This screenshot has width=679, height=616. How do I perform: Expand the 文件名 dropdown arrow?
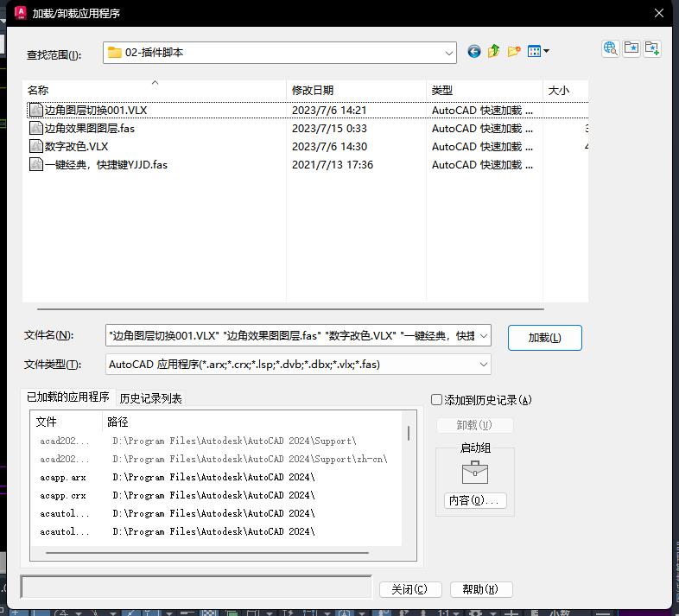(x=484, y=336)
